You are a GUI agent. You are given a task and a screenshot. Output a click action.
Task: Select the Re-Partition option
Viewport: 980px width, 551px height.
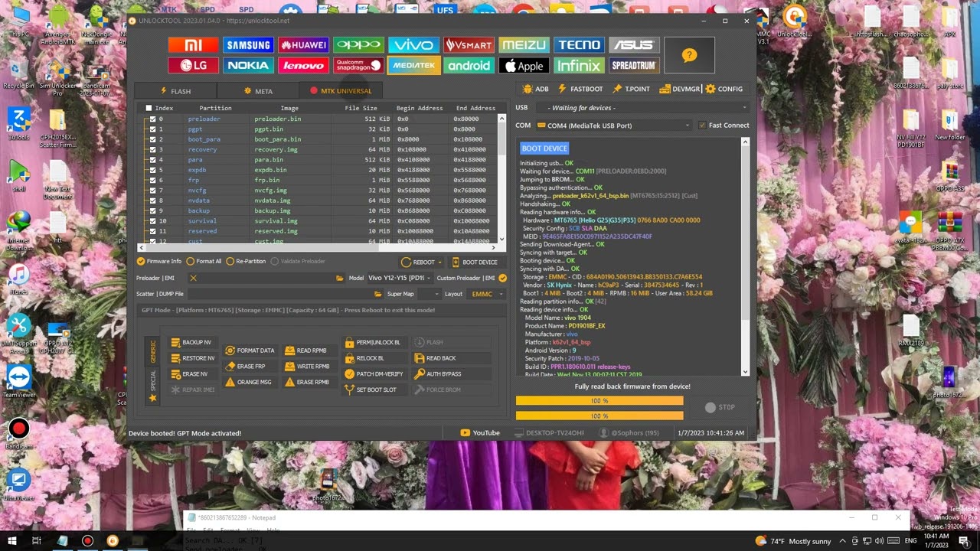point(230,262)
